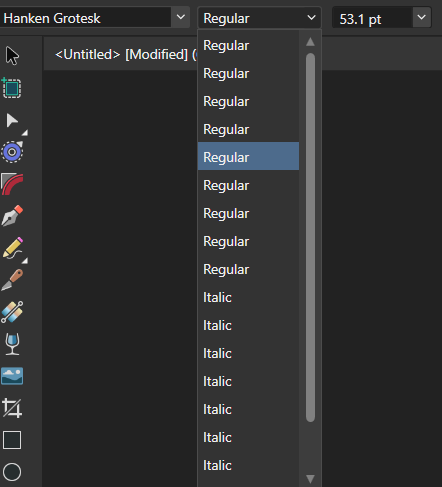Screen dimensions: 442x487
Task: Select the Move tool arrow
Action: point(12,56)
